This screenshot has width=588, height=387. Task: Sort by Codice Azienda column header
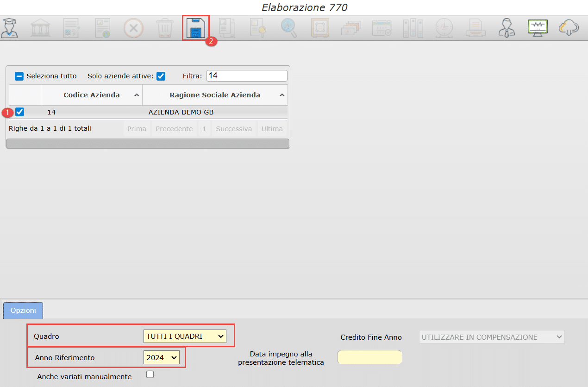[92, 95]
